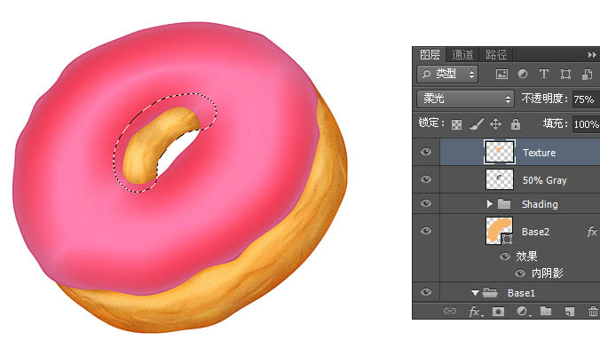This screenshot has height=364, width=600.
Task: Delete layer trash icon
Action: tap(594, 312)
